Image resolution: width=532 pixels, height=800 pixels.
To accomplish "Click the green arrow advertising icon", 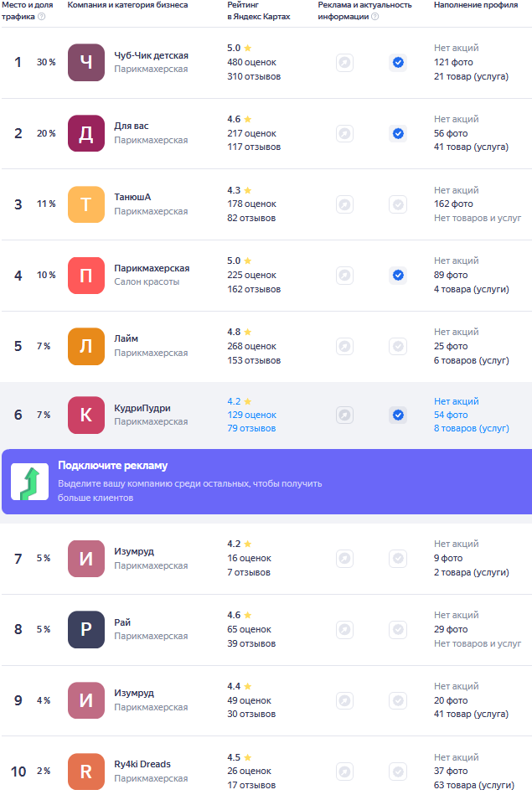I will point(30,482).
